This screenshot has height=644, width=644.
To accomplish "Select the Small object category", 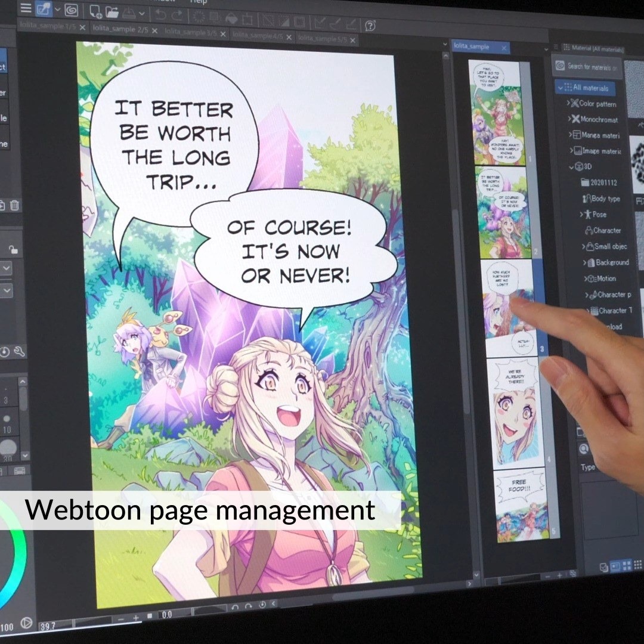I will (x=606, y=246).
